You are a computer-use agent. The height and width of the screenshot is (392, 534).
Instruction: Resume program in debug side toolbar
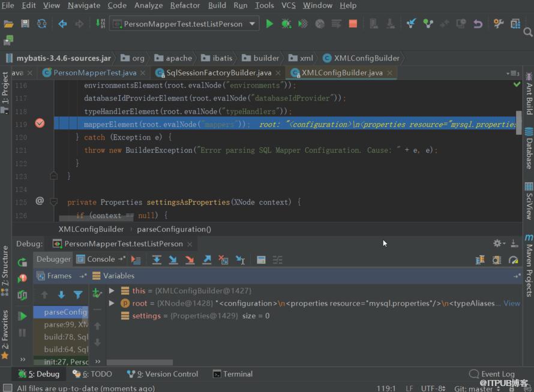(22, 316)
